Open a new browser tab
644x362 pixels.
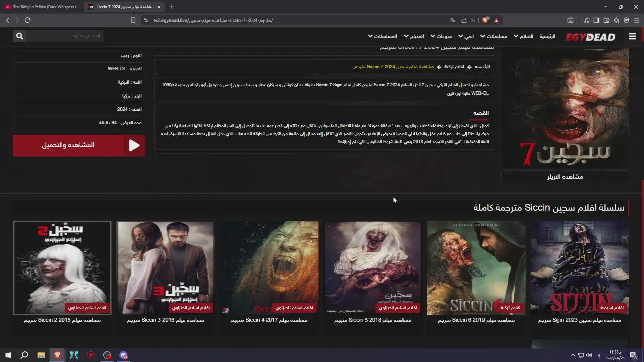[172, 7]
